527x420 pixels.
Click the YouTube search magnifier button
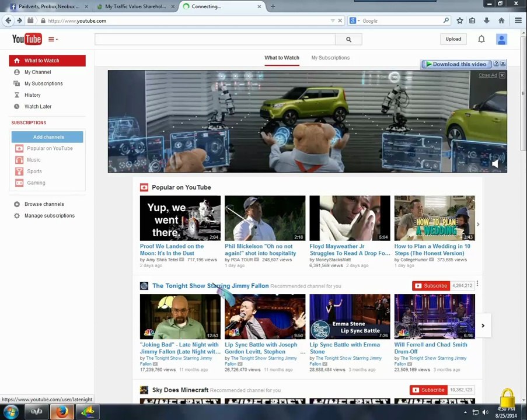348,39
